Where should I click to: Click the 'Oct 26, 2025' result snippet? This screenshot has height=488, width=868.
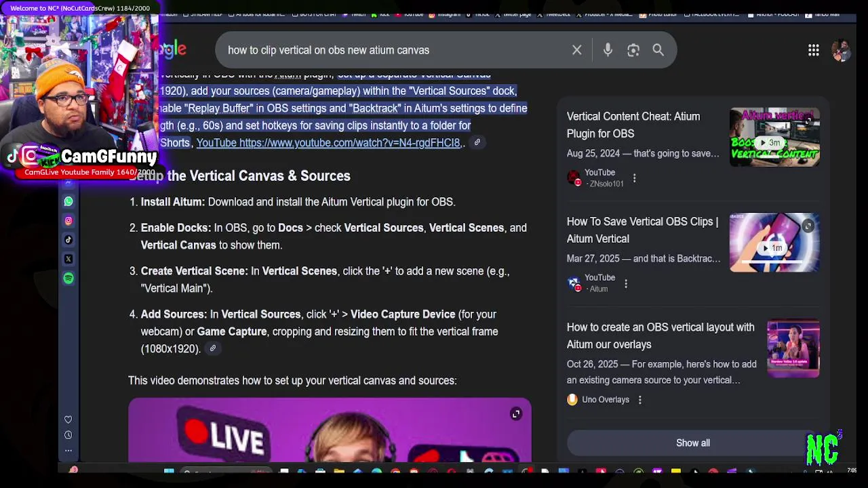[x=662, y=372]
